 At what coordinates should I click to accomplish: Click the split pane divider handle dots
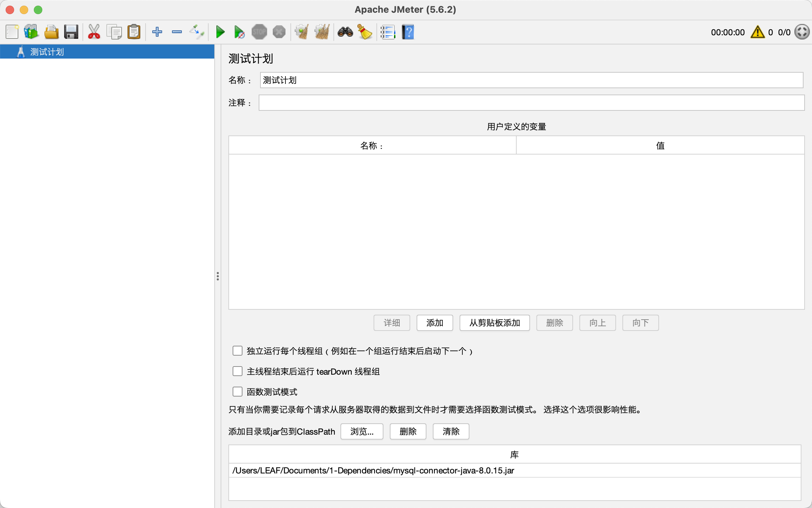(x=218, y=276)
